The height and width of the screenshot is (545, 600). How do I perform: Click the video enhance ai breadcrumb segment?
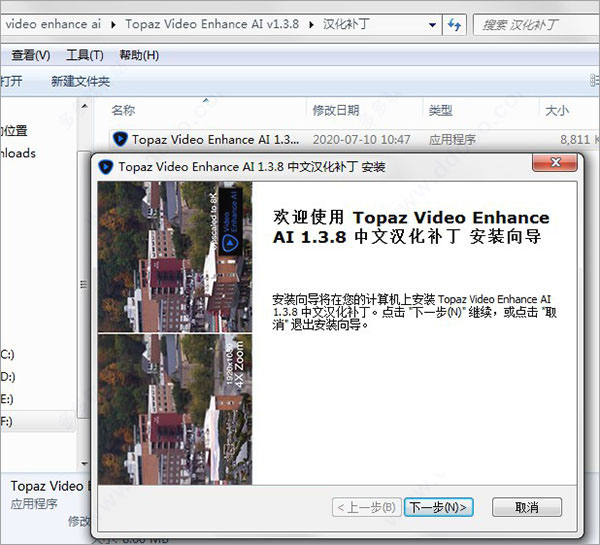[x=53, y=24]
